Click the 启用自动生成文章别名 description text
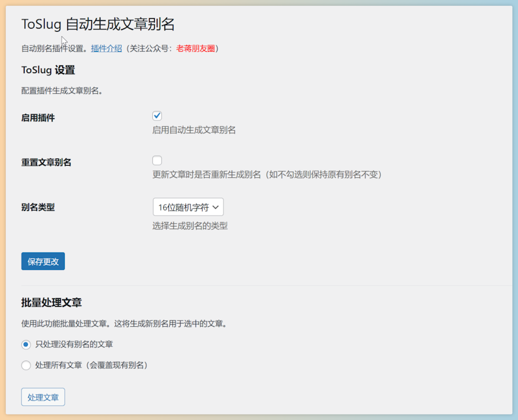 click(x=194, y=130)
